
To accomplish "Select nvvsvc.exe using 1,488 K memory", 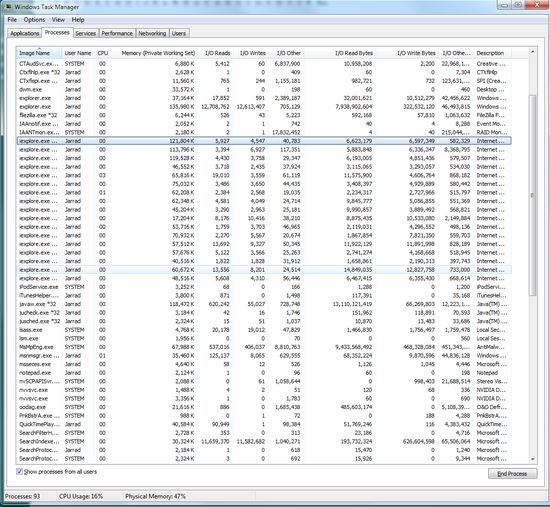I will [x=264, y=390].
